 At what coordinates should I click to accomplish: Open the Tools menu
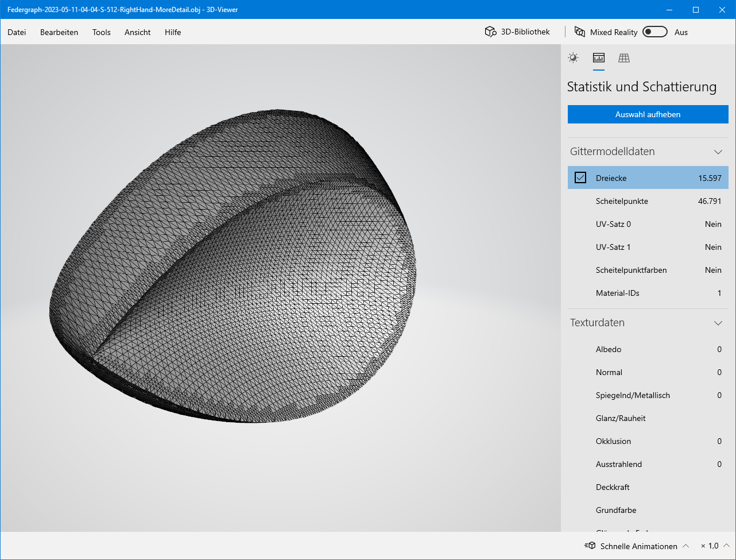[101, 32]
